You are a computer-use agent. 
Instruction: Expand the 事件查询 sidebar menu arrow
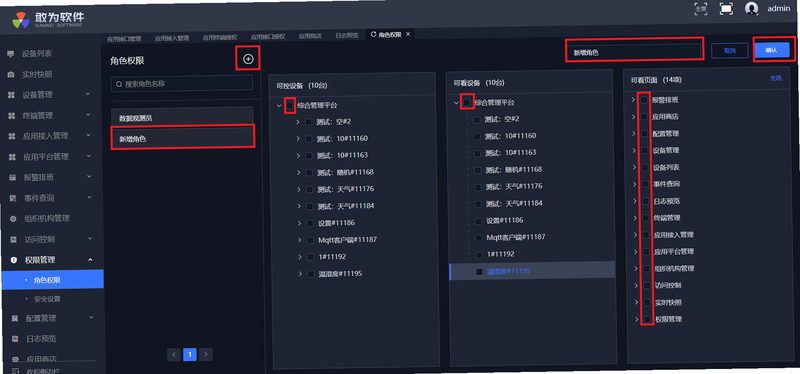coord(89,197)
